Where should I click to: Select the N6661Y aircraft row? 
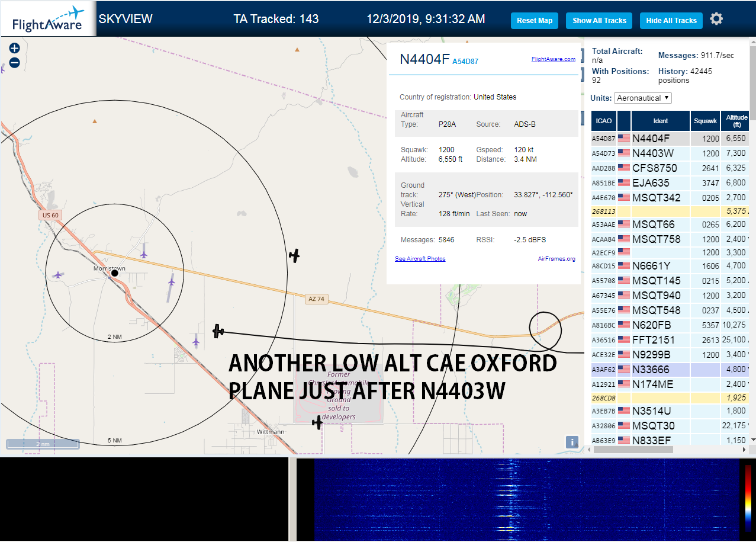click(670, 266)
